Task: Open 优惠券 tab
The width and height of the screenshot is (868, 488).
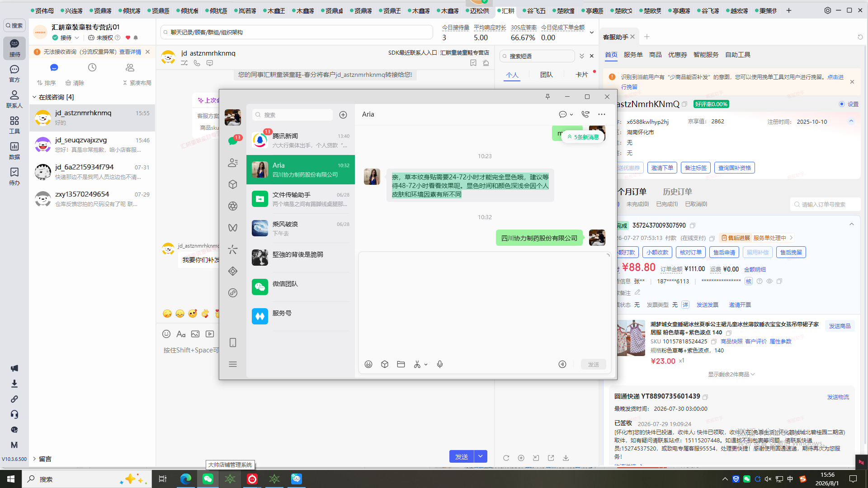Action: (677, 55)
